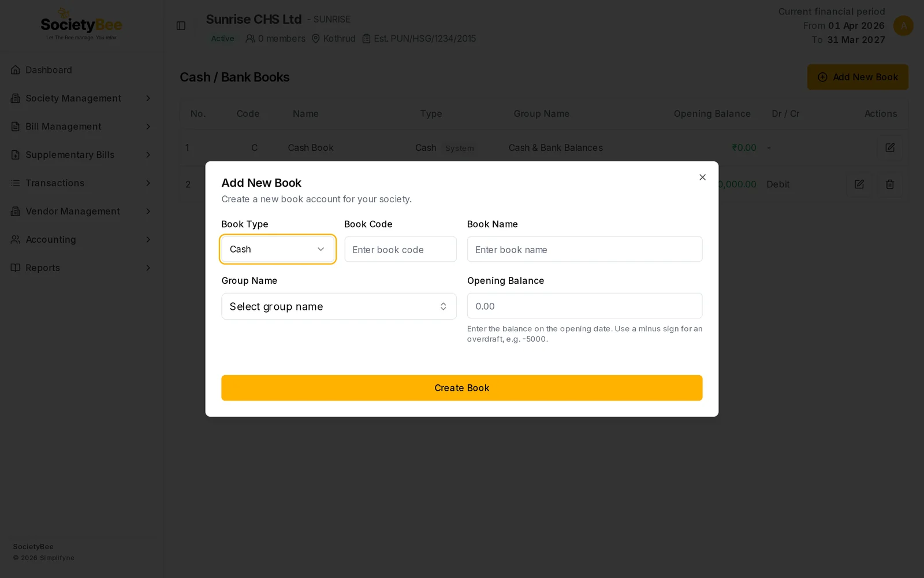The height and width of the screenshot is (578, 924).
Task: Open the Select group name combo box
Action: 339,306
